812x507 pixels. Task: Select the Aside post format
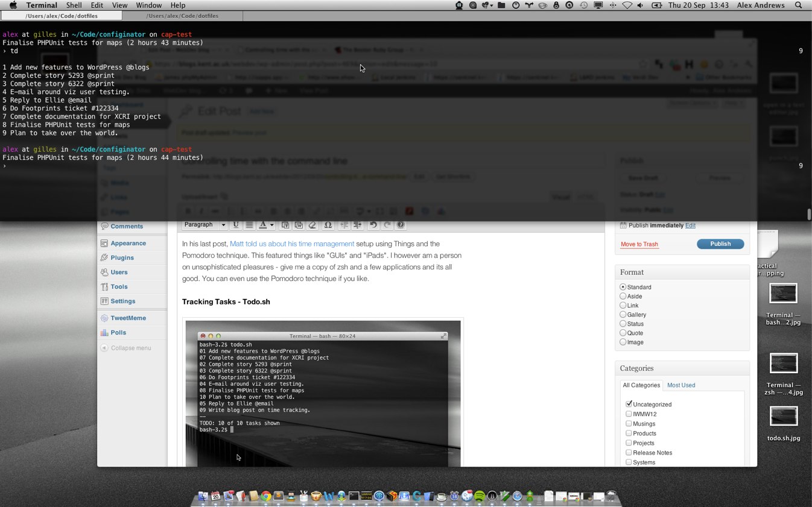coord(623,296)
